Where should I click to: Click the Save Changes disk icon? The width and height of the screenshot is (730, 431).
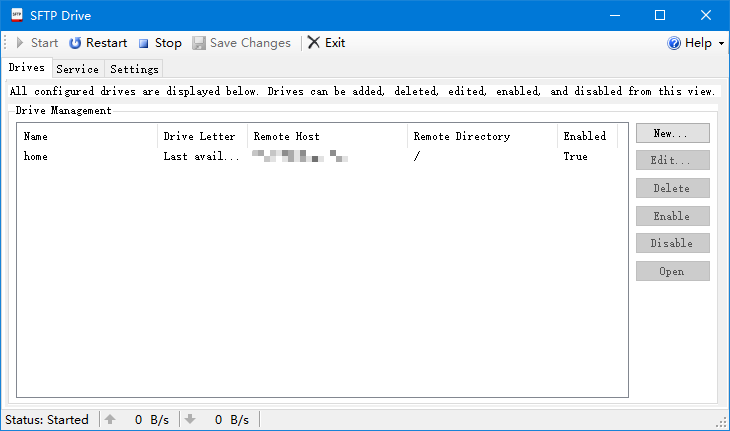199,43
